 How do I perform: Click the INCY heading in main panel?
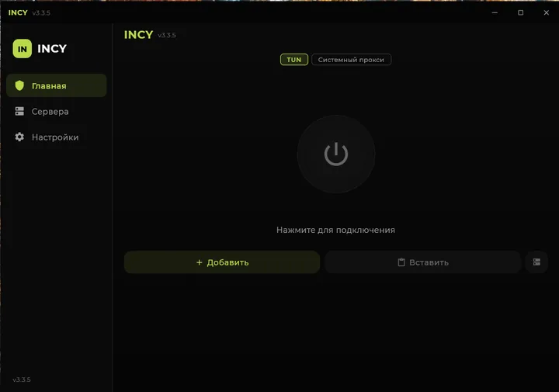click(x=139, y=35)
